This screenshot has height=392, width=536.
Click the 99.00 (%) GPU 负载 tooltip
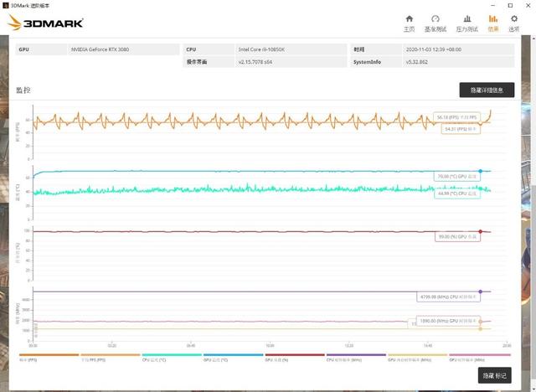point(457,236)
